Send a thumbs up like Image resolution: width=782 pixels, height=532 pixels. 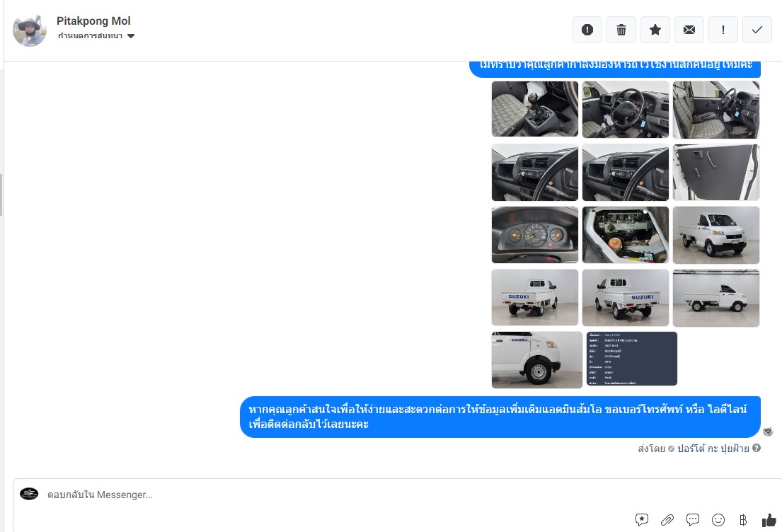769,520
